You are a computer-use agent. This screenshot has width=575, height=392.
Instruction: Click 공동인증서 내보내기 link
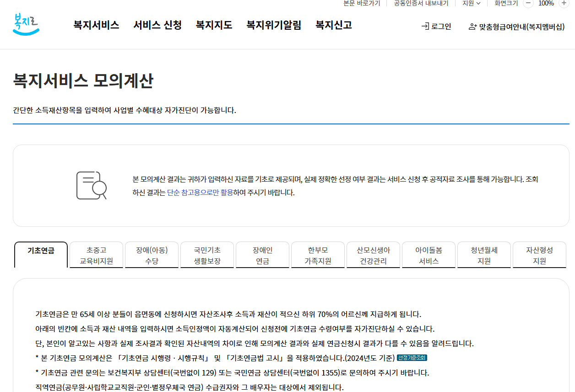pyautogui.click(x=421, y=3)
